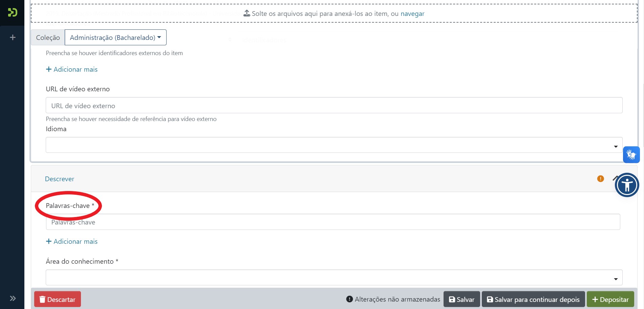Click the unsaved changes alert icon
The height and width of the screenshot is (309, 644).
[x=349, y=299]
